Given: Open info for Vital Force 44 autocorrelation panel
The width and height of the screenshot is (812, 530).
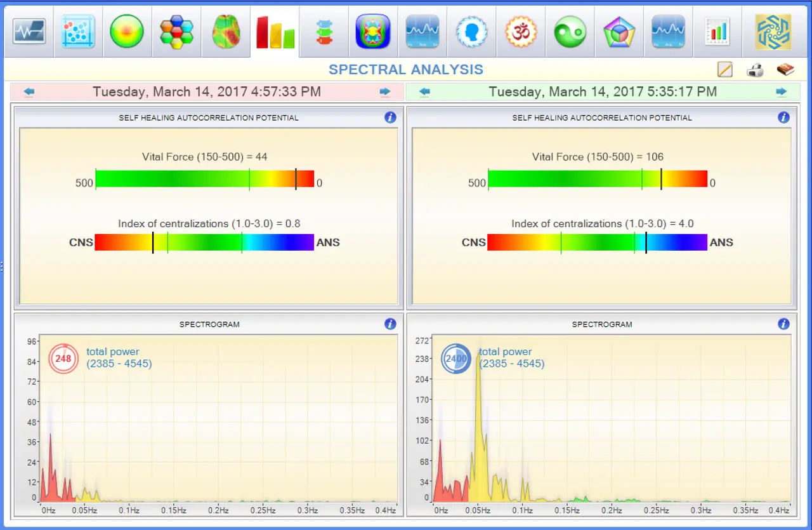Looking at the screenshot, I should [390, 117].
